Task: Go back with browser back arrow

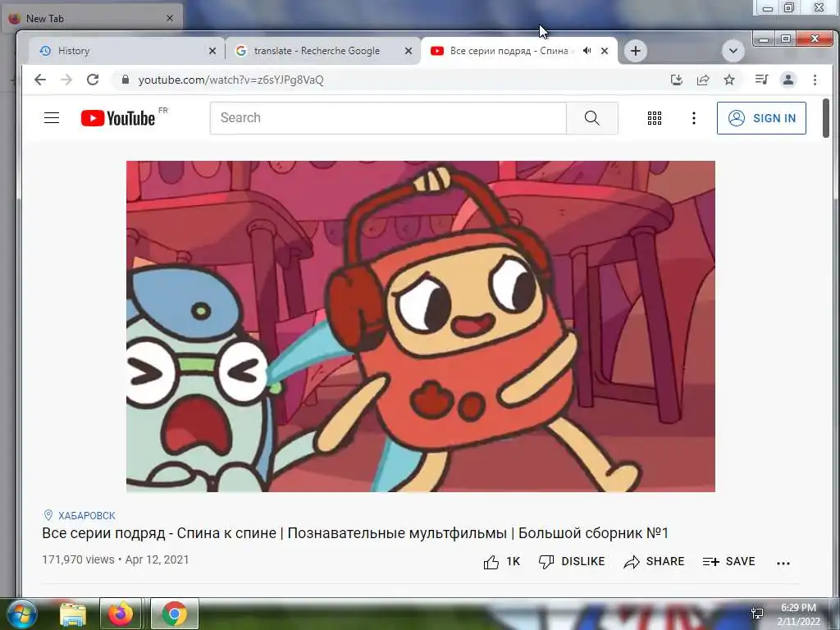Action: click(x=40, y=80)
